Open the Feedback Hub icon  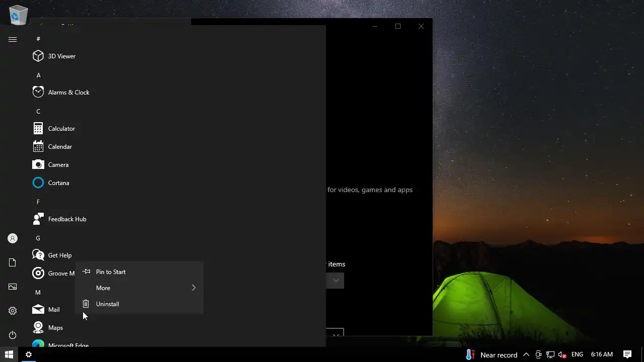pos(38,219)
